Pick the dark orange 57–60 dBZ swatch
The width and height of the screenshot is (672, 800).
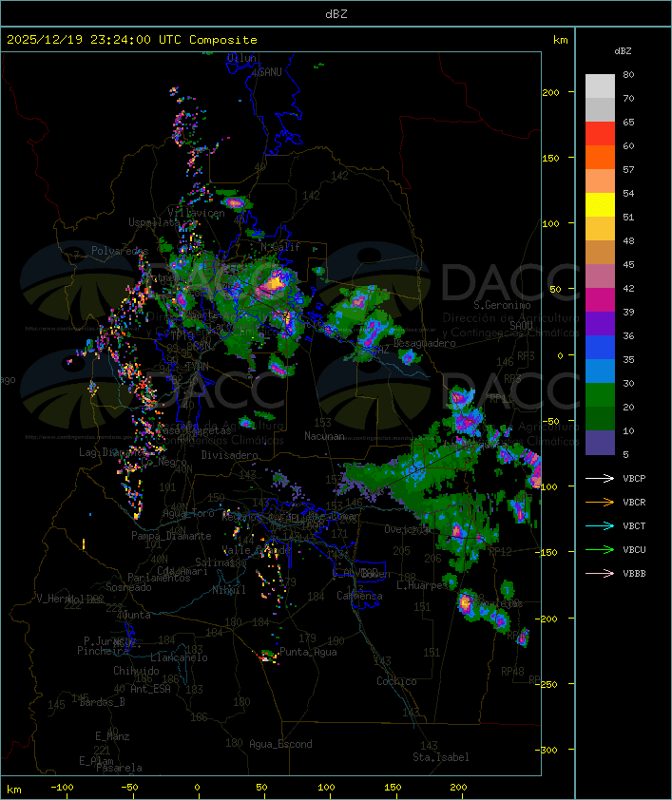tap(600, 158)
